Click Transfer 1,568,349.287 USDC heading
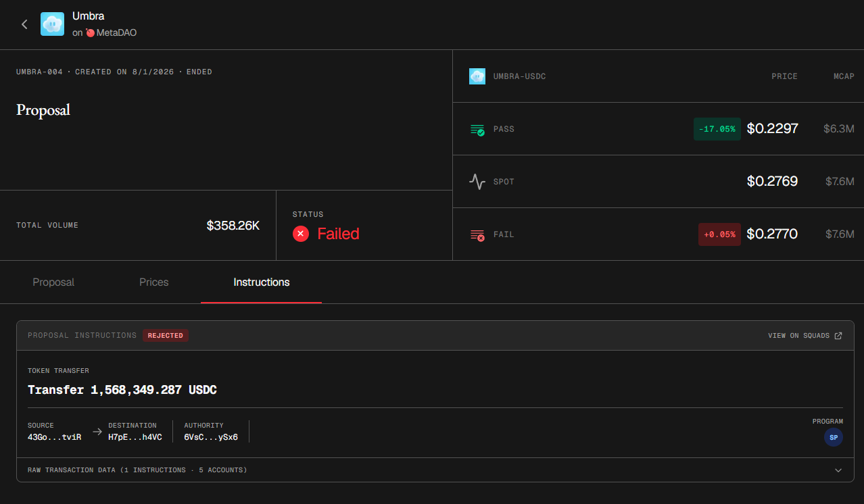The width and height of the screenshot is (864, 504). tap(122, 390)
